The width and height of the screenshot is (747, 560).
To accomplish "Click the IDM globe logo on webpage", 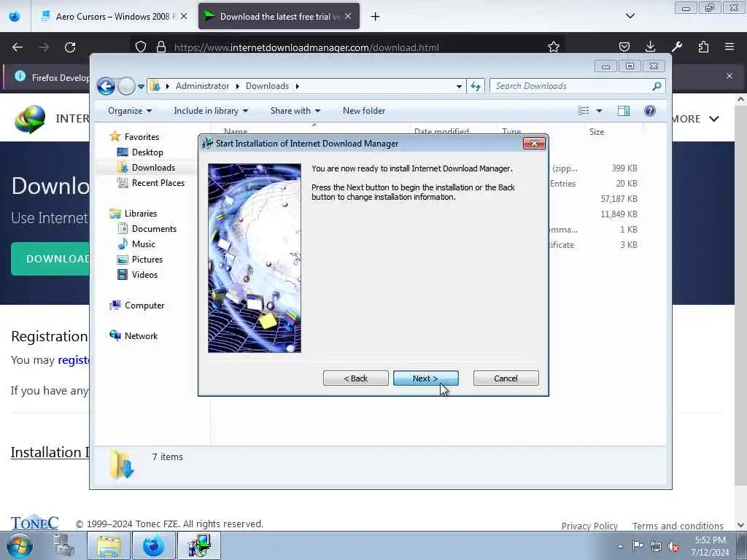I will (x=30, y=119).
